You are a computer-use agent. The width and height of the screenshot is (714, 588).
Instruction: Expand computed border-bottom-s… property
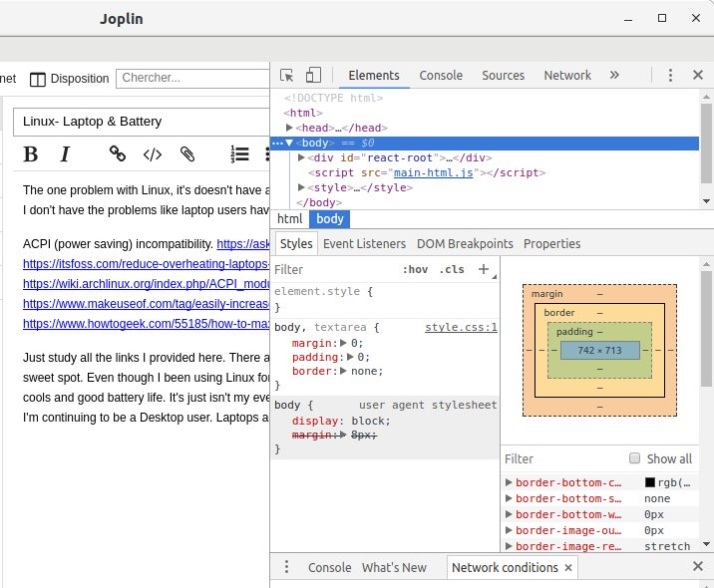(x=510, y=498)
